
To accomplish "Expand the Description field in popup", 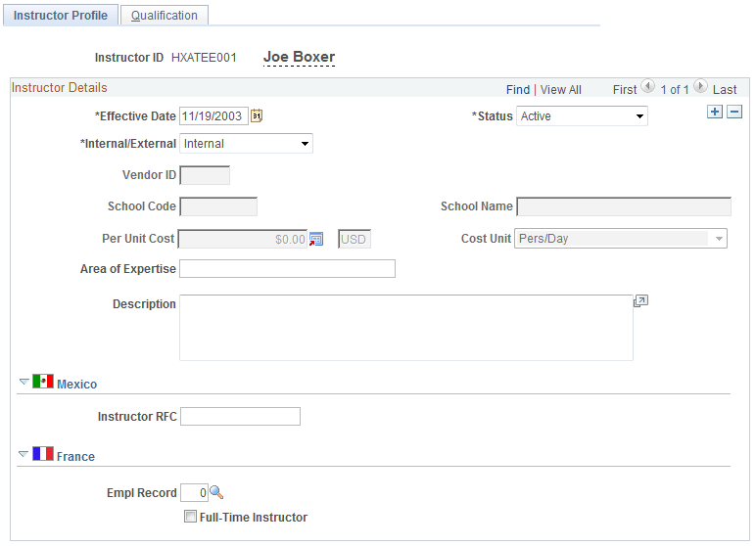I will point(640,301).
